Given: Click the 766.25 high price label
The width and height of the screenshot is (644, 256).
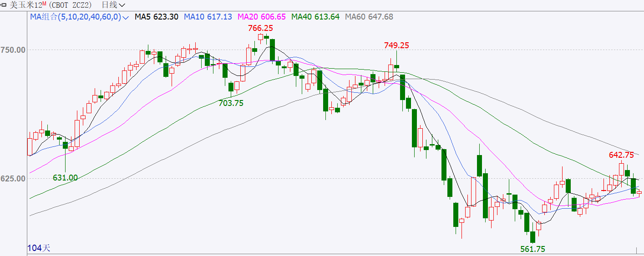Looking at the screenshot, I should point(260,28).
